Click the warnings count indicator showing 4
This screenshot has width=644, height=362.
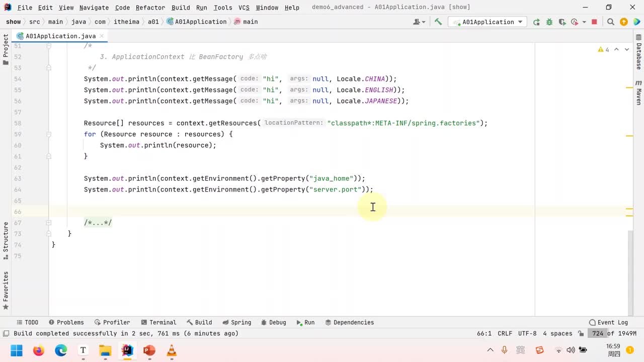tap(603, 49)
